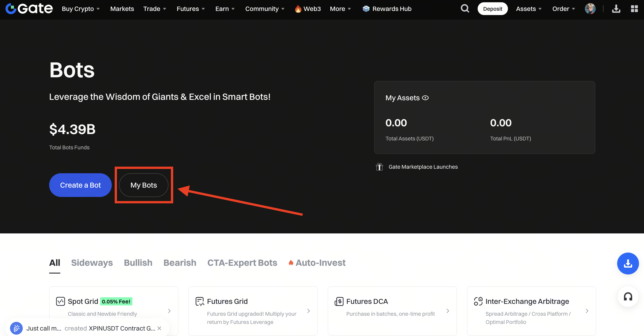Click the header download app icon
This screenshot has width=644, height=336.
pyautogui.click(x=616, y=9)
